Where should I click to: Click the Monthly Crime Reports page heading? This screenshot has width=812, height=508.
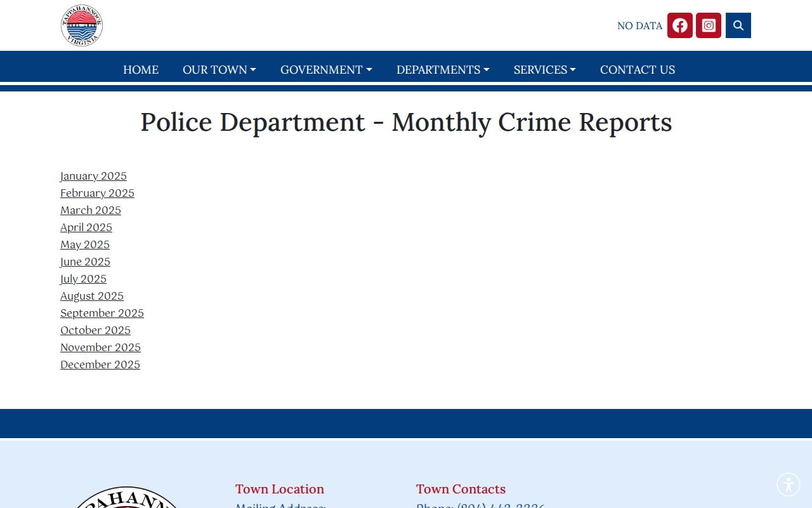(406, 122)
